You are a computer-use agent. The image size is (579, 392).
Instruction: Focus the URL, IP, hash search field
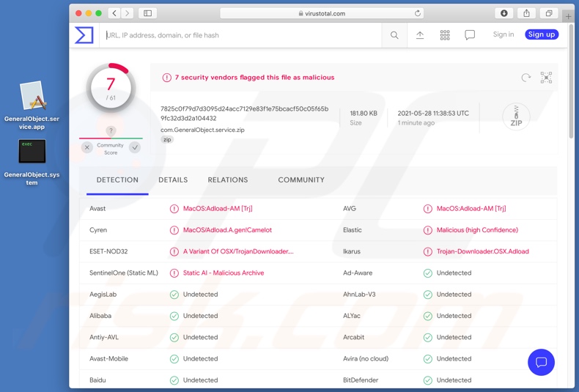tap(240, 35)
